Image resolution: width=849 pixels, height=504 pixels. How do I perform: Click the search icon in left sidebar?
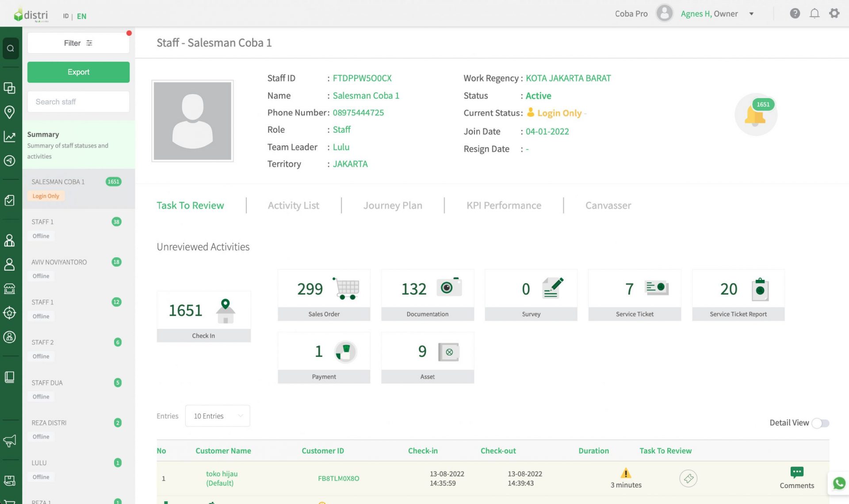click(x=11, y=48)
